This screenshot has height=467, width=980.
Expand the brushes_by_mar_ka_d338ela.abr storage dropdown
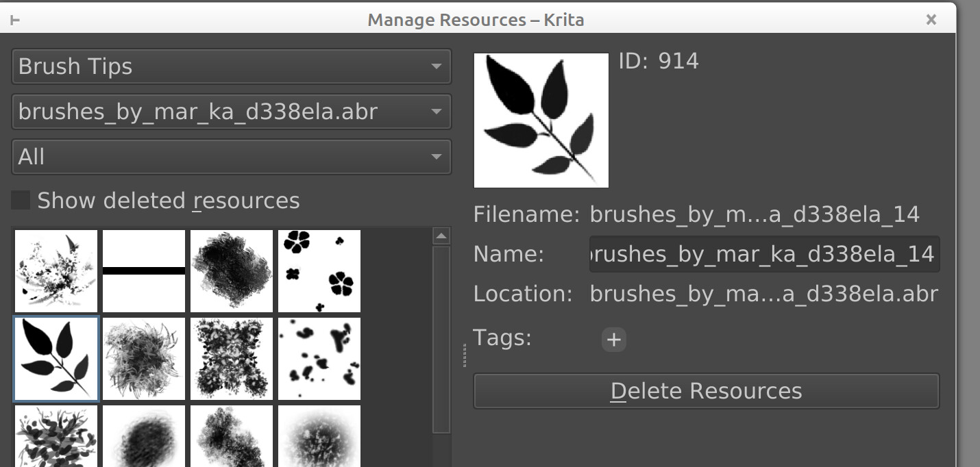point(231,112)
